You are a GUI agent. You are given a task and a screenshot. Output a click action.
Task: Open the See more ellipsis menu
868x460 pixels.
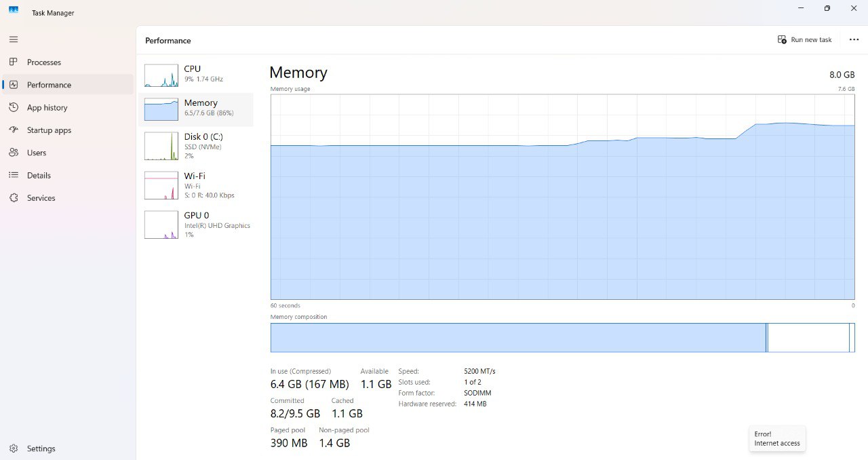[854, 39]
